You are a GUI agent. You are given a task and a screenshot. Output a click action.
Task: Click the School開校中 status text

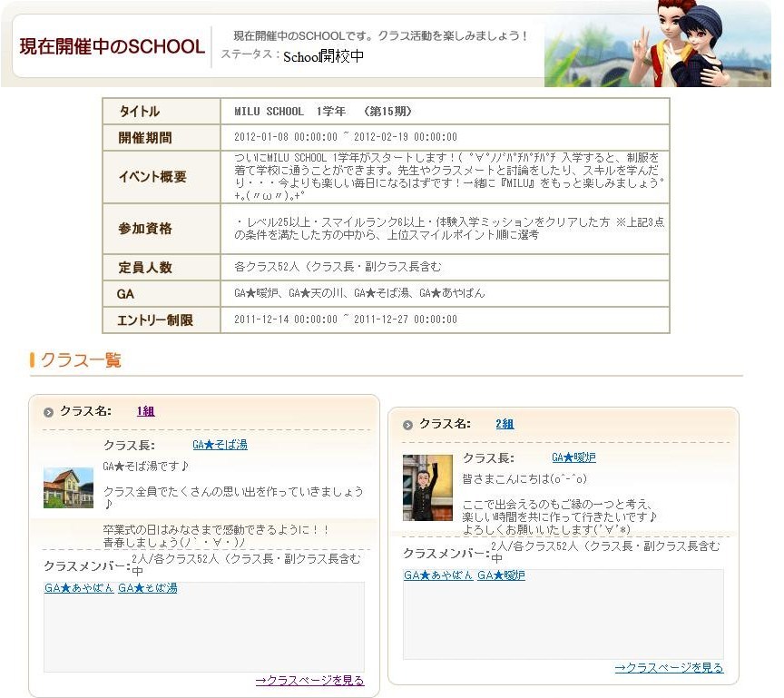coord(323,56)
